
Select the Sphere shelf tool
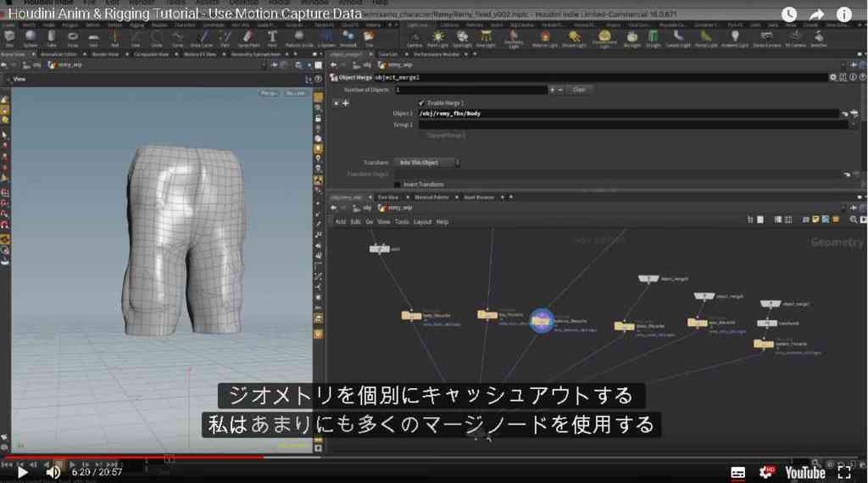click(31, 38)
